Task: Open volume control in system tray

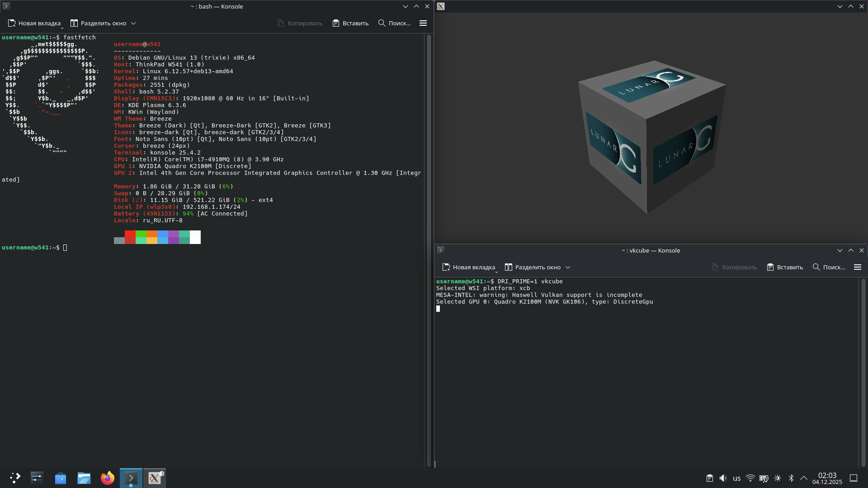Action: pos(723,478)
